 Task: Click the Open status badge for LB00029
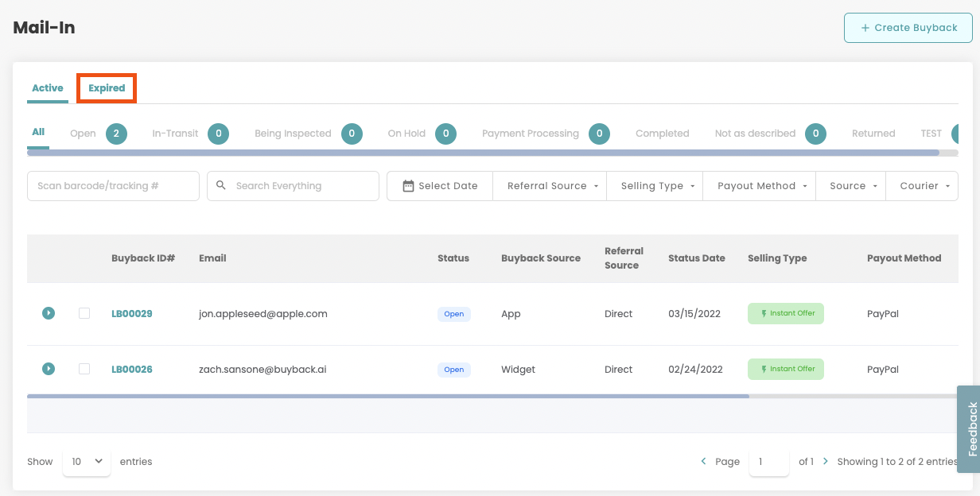tap(454, 314)
